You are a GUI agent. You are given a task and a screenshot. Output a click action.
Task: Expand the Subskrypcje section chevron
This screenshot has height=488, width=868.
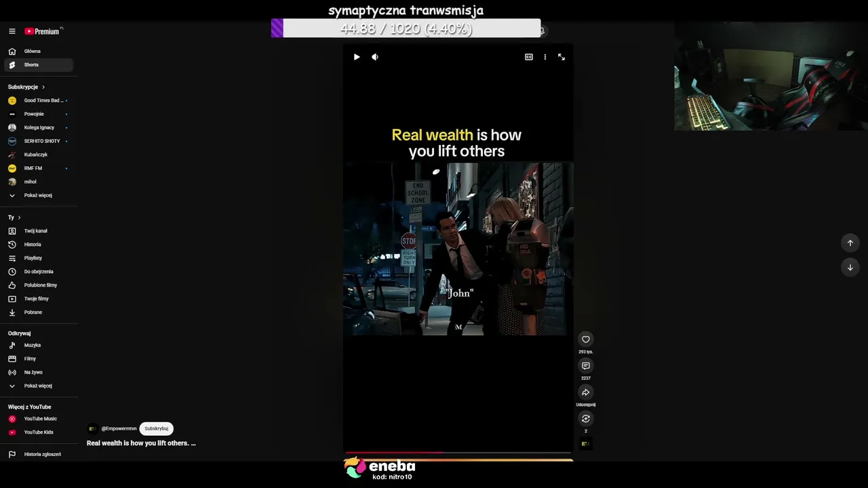pyautogui.click(x=43, y=87)
